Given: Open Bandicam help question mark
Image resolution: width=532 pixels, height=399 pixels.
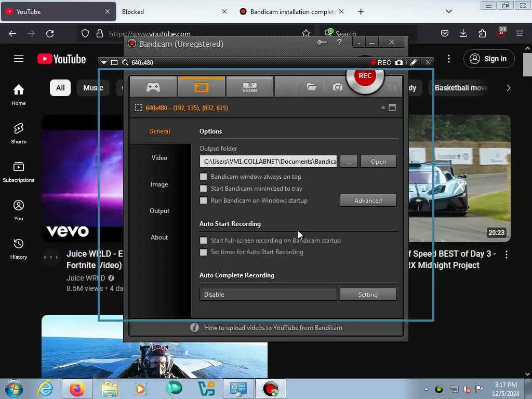Looking at the screenshot, I should tap(339, 42).
